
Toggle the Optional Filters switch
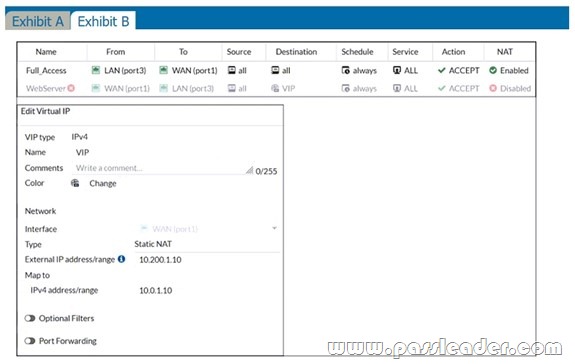(30, 318)
